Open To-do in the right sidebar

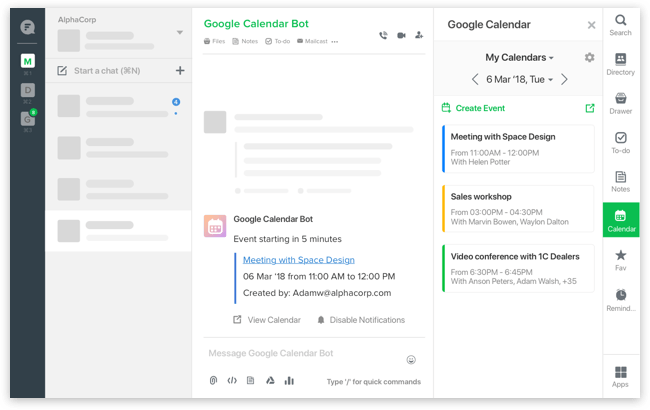620,143
